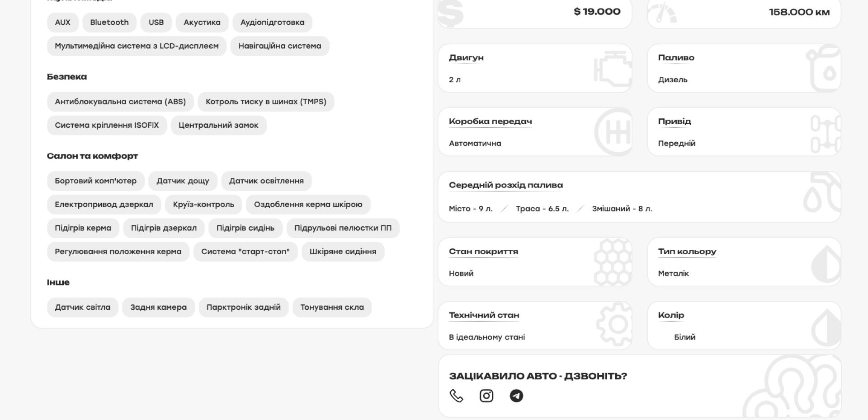Click the white color swatch beside Білий
Image resolution: width=868 pixels, height=420 pixels.
pos(665,337)
